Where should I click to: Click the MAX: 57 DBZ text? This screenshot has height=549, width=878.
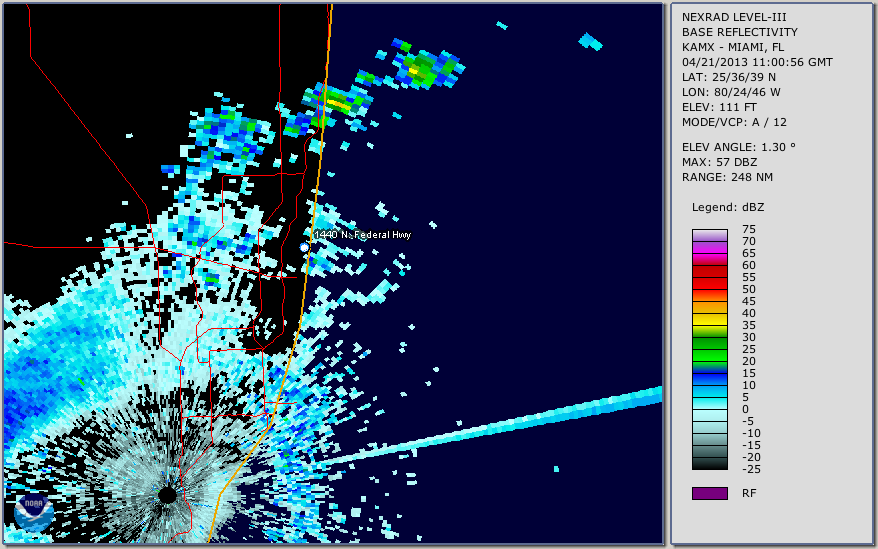(720, 162)
